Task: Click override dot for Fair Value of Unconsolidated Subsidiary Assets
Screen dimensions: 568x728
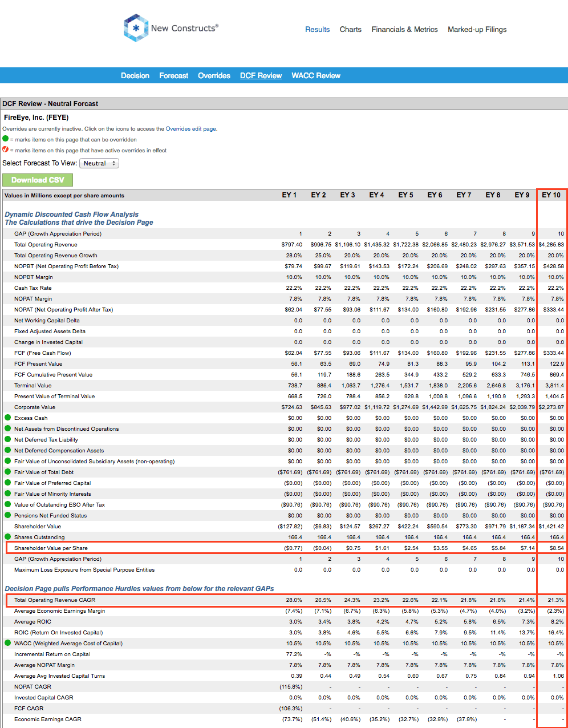Action: [x=7, y=461]
